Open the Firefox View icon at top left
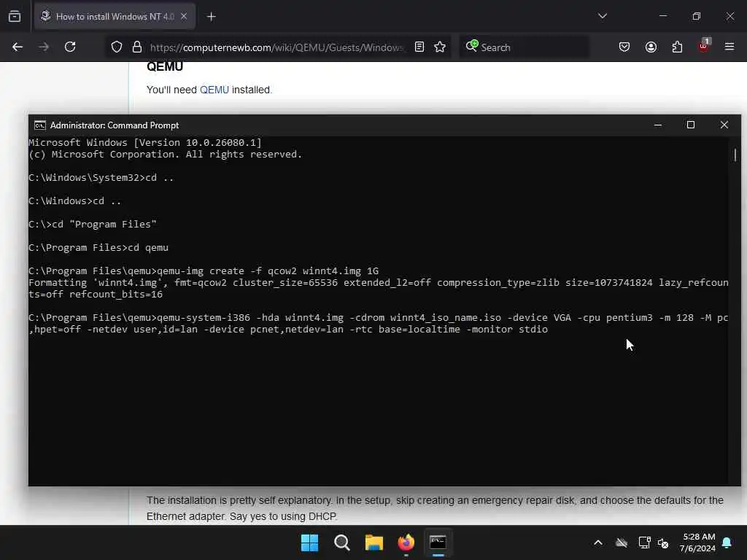This screenshot has height=560, width=747. tap(15, 16)
